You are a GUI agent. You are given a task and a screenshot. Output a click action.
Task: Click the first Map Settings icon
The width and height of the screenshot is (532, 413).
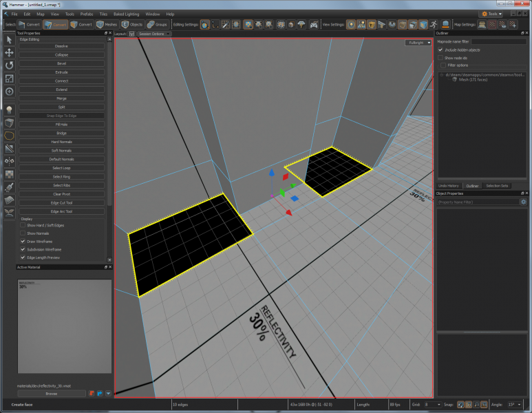[x=482, y=24]
